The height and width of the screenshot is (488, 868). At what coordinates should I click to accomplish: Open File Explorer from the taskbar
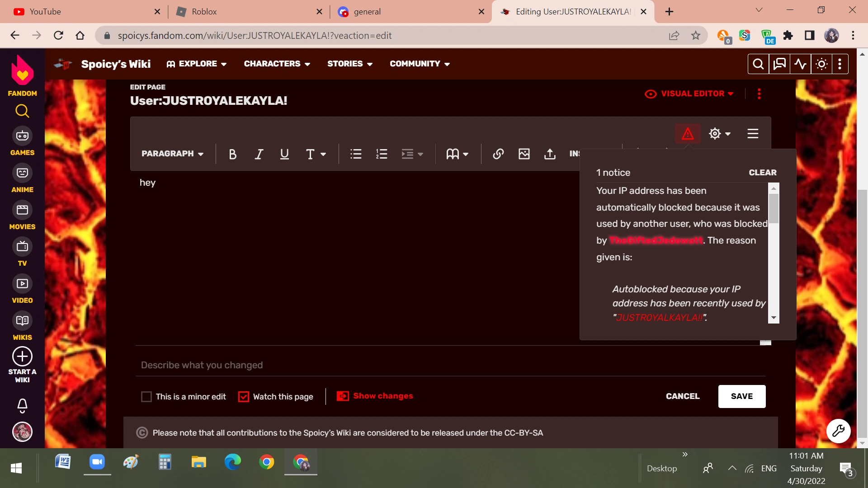pyautogui.click(x=198, y=462)
